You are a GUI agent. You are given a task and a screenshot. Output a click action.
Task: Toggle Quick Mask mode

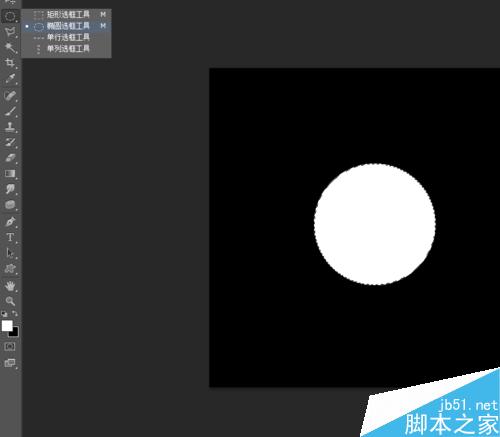point(10,347)
